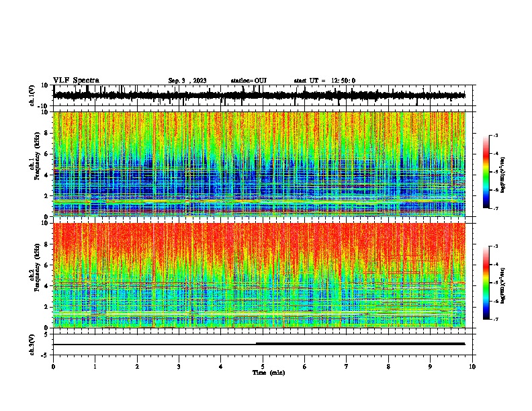Click time axis tick label 3
This screenshot has height=411, width=532.
pyautogui.click(x=179, y=367)
